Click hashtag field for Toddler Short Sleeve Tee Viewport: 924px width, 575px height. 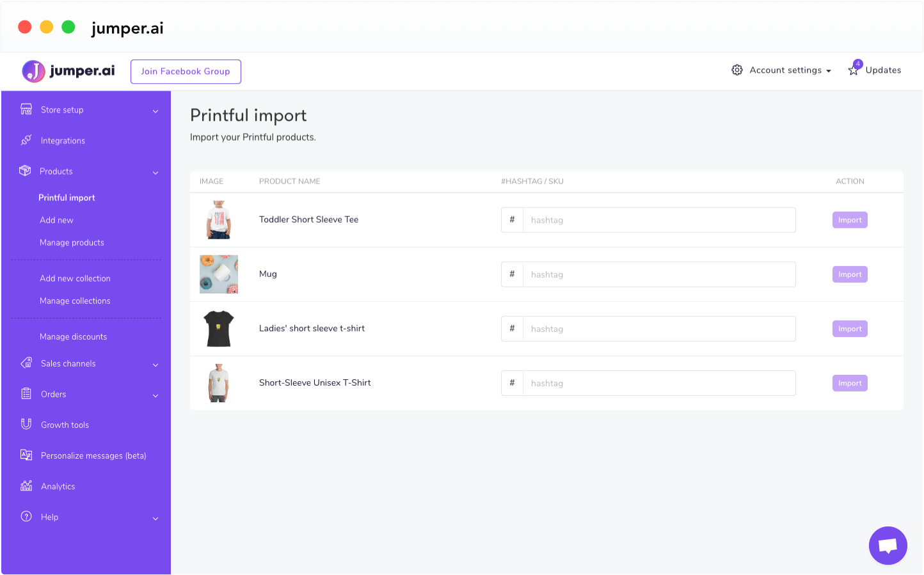click(659, 220)
